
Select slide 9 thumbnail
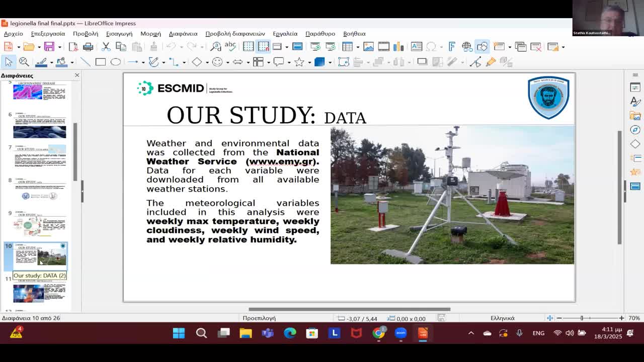[x=40, y=224]
